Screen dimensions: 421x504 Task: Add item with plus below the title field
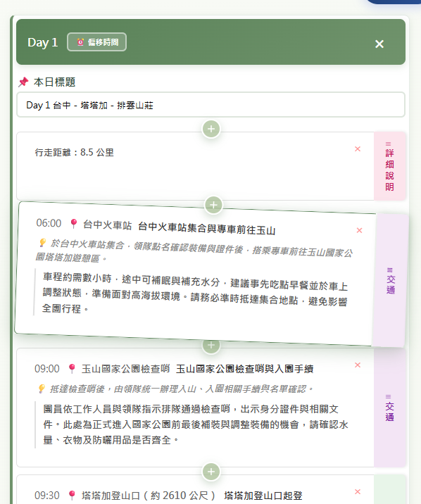pyautogui.click(x=211, y=129)
